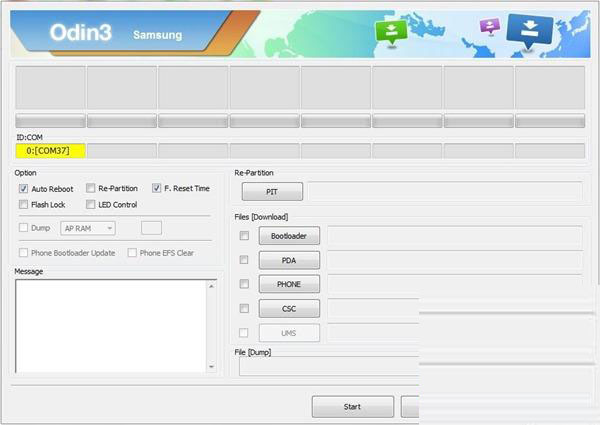Open the AP RAM dropdown

(x=88, y=228)
